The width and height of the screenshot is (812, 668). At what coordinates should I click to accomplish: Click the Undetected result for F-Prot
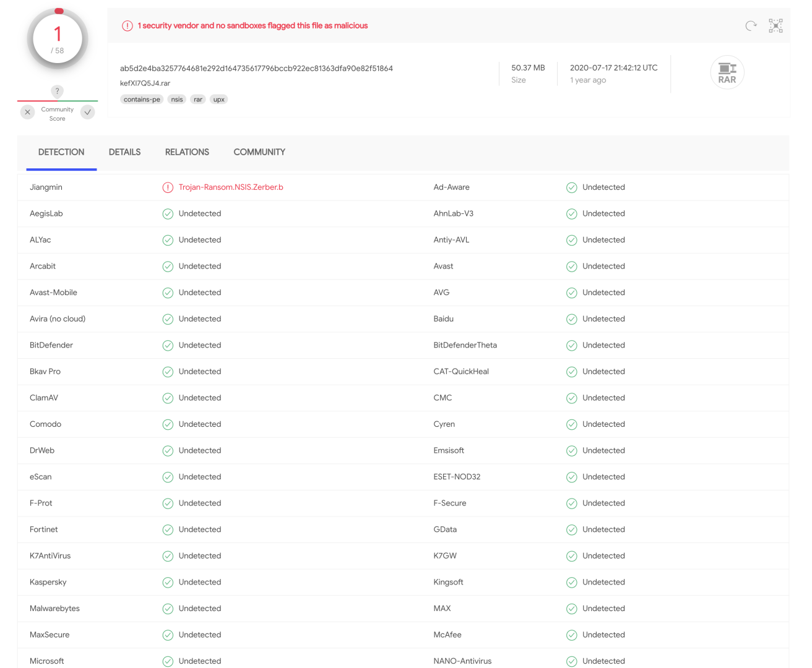coord(200,503)
